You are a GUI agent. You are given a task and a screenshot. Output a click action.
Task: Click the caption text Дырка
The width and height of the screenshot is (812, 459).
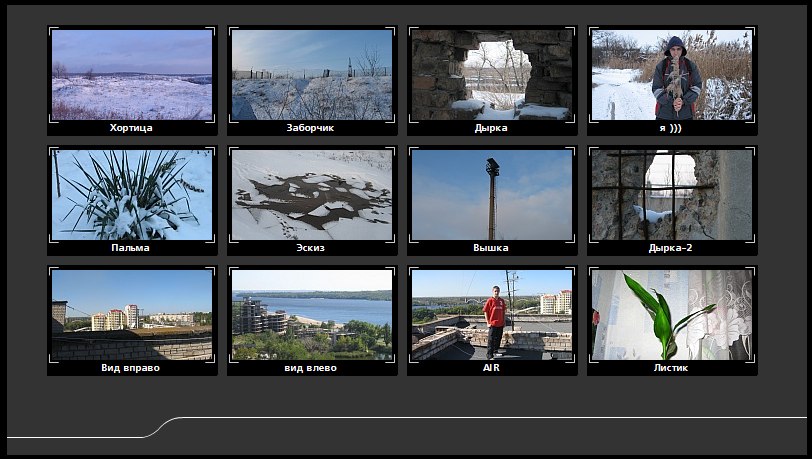click(491, 128)
